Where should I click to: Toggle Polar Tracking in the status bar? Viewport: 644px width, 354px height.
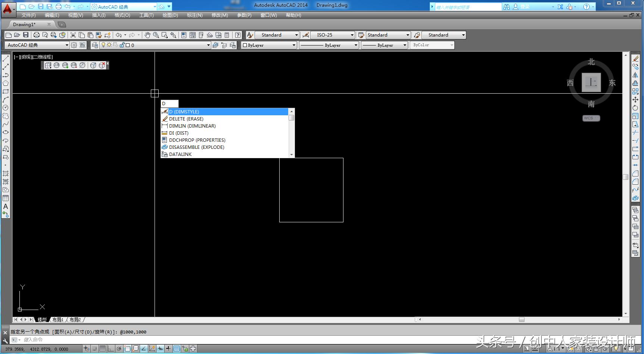[119, 349]
